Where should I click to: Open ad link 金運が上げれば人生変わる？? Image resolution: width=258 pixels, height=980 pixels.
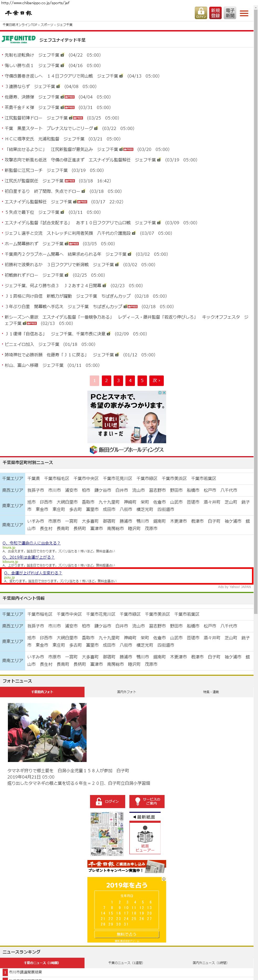pyautogui.click(x=33, y=573)
